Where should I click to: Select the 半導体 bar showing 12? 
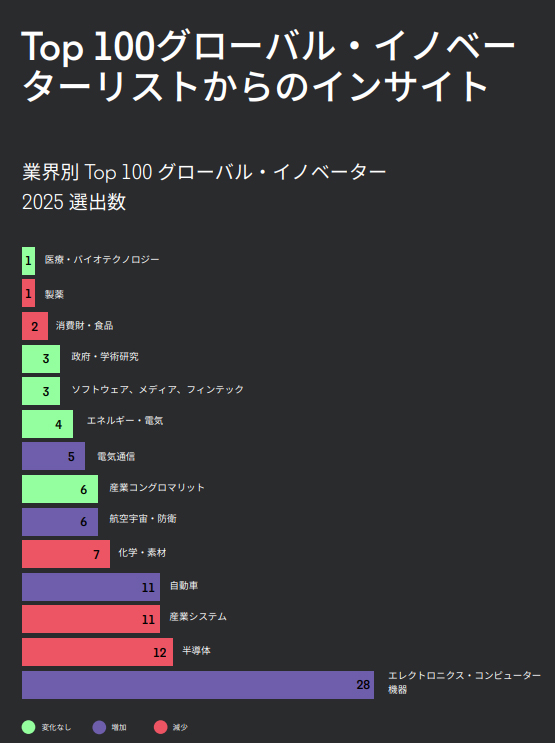pos(97,652)
